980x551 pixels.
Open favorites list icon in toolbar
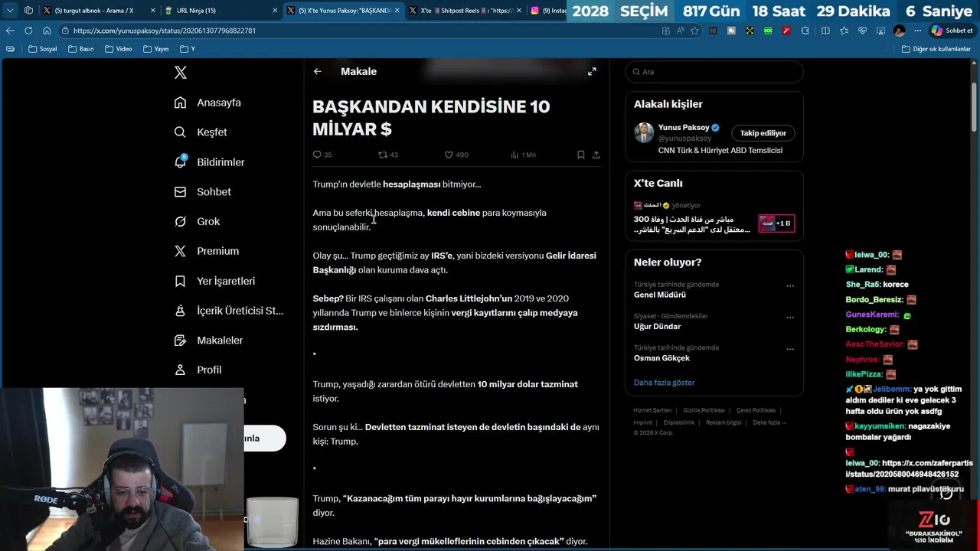[x=844, y=31]
